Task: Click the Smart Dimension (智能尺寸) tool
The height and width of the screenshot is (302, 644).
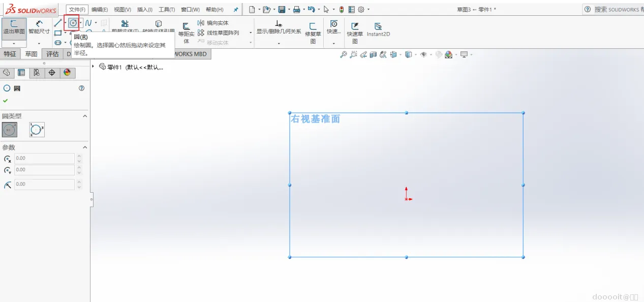Action: click(x=39, y=26)
